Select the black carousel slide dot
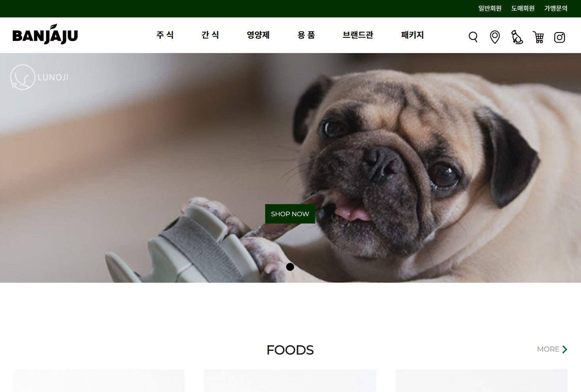 (290, 267)
